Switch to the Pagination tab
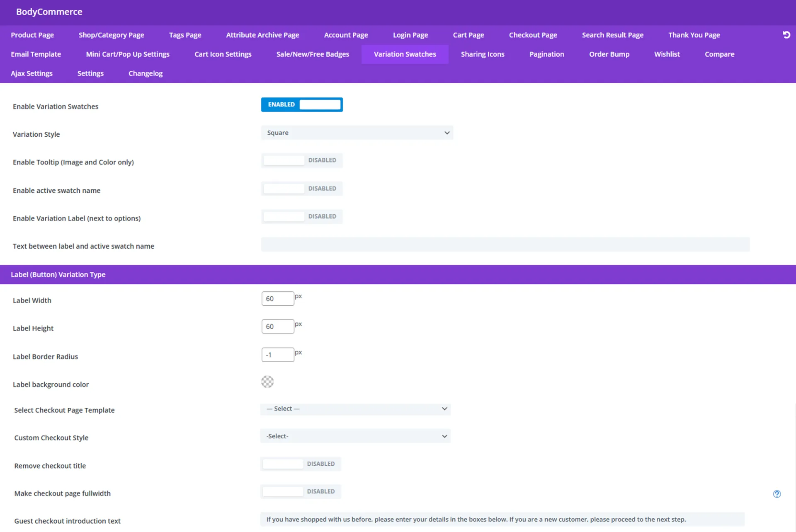Viewport: 796px width, 532px height. [x=546, y=54]
